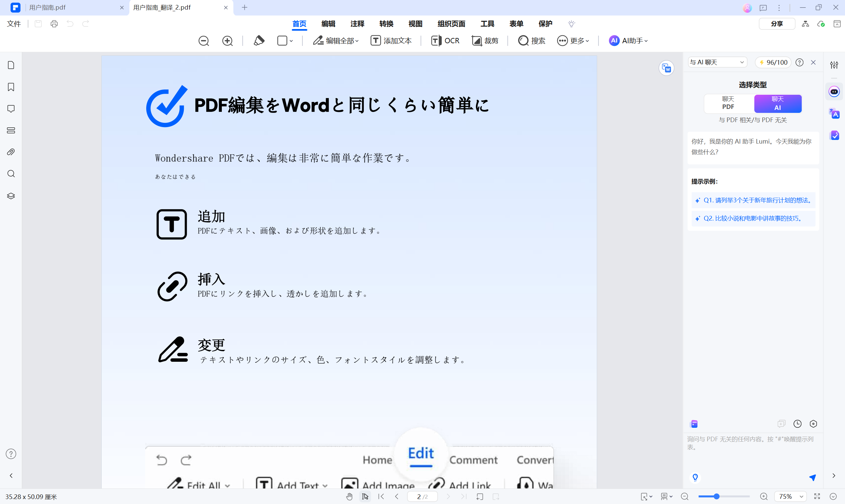Image resolution: width=845 pixels, height=504 pixels.
Task: Click the lightbulb prompt icon in chat
Action: 695,478
